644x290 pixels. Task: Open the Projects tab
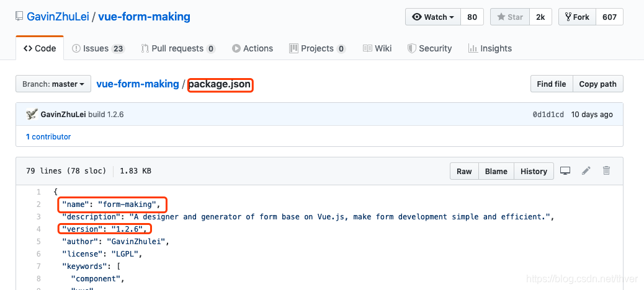[318, 48]
